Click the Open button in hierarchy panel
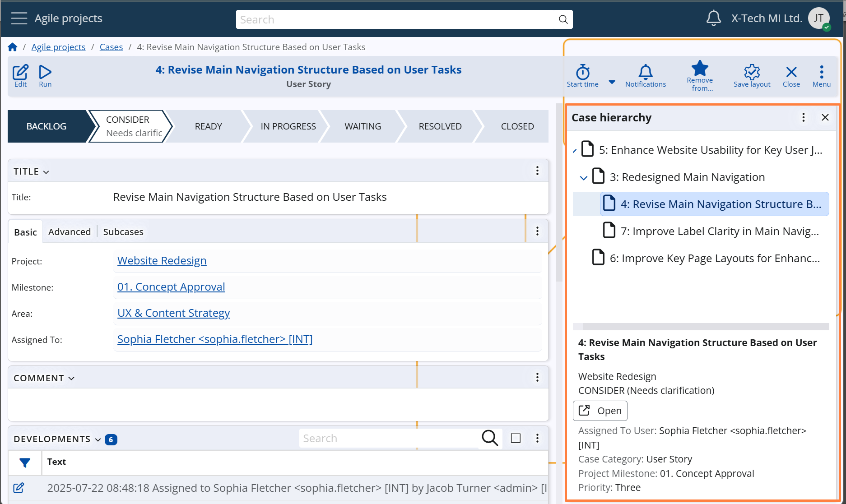 click(x=600, y=411)
